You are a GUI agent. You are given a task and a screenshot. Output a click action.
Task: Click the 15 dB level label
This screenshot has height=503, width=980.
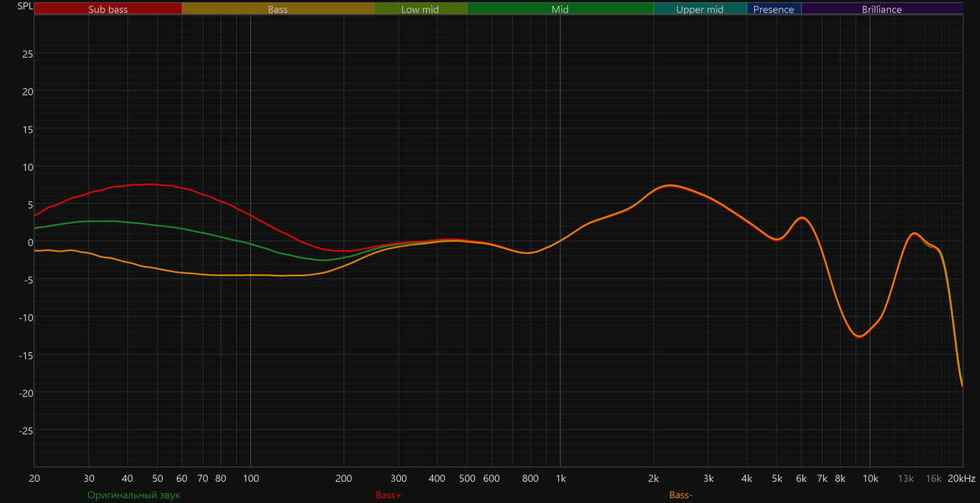28,129
